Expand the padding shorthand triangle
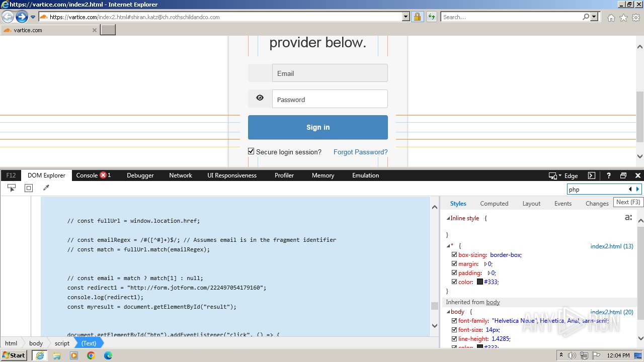Image resolution: width=644 pixels, height=362 pixels. [489, 273]
